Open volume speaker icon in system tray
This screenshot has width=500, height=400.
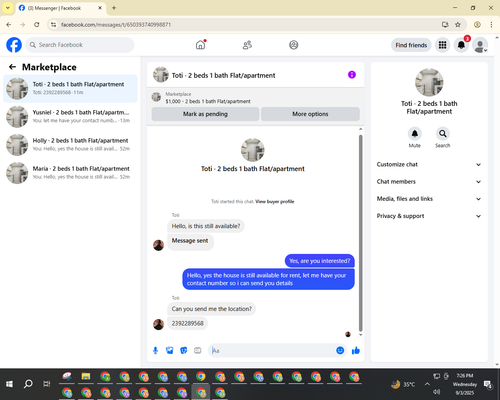(437, 392)
